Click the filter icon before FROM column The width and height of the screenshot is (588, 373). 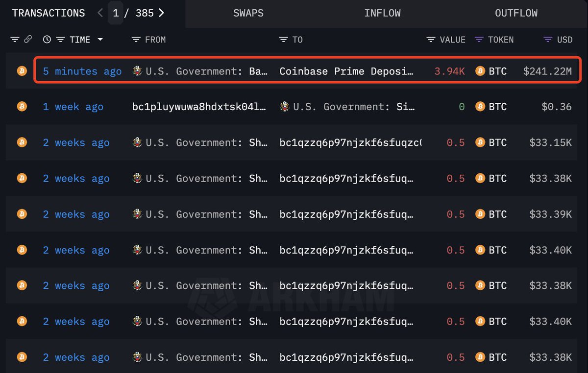tap(136, 39)
